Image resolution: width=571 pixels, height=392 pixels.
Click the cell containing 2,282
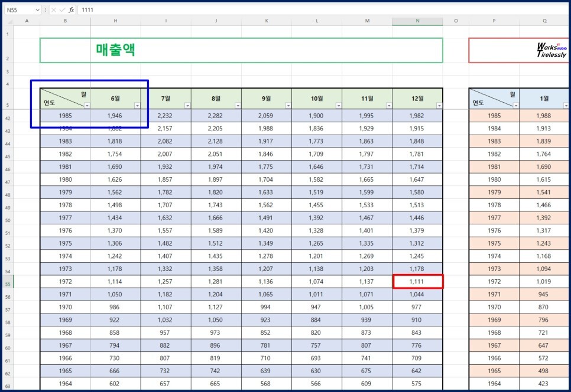tap(216, 116)
